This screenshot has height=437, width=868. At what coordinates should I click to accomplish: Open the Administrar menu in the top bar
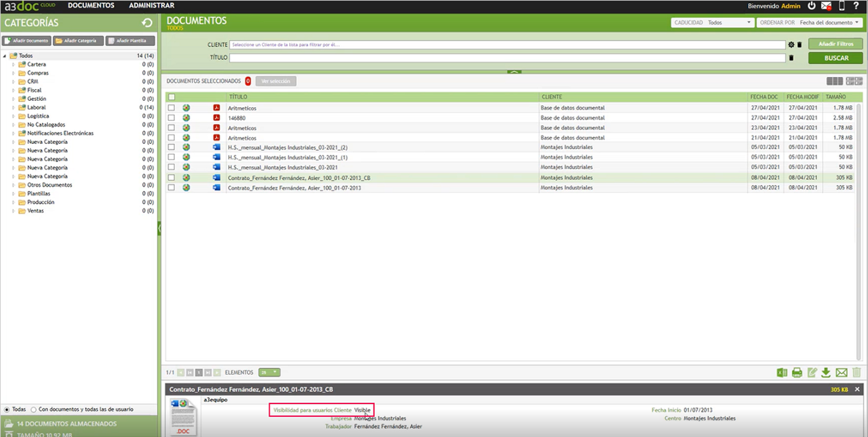point(152,6)
